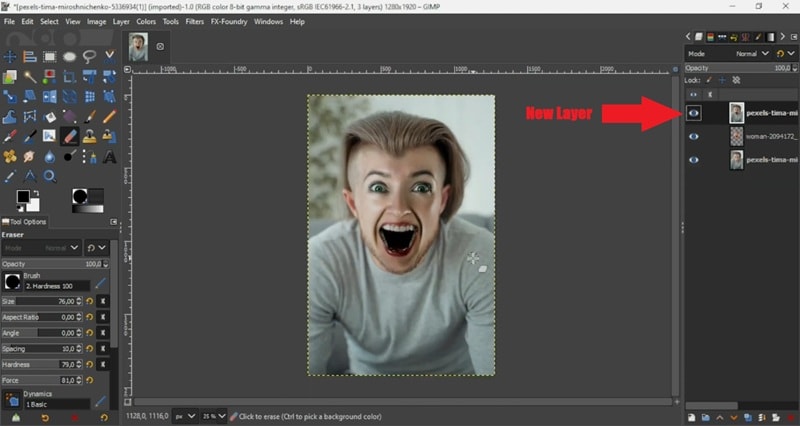This screenshot has height=426, width=800.
Task: Select the Scissors Select tool
Action: pos(109,57)
